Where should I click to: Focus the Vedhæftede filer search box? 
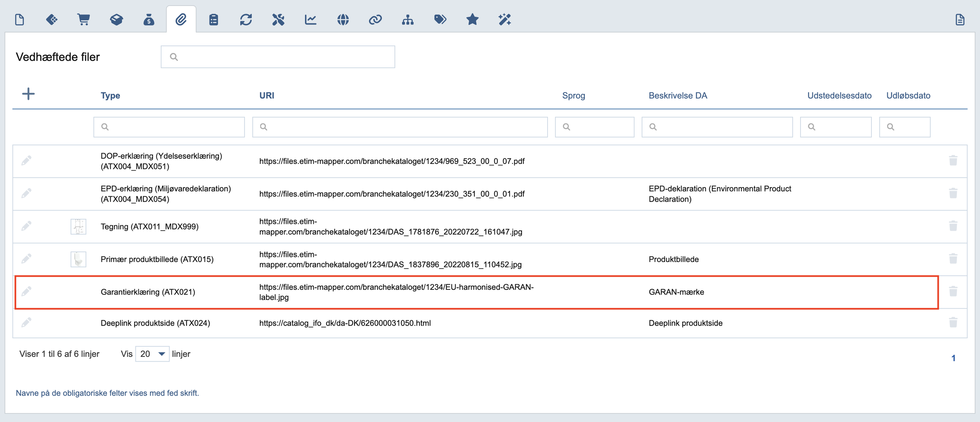(x=278, y=57)
